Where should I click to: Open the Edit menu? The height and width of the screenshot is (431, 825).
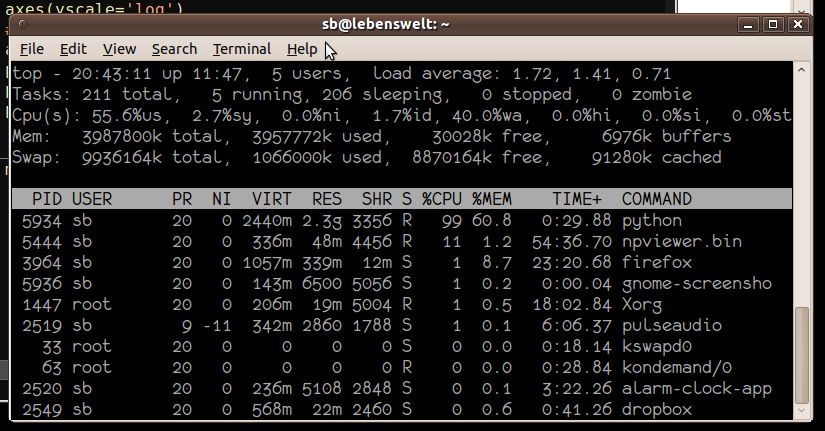pos(73,48)
